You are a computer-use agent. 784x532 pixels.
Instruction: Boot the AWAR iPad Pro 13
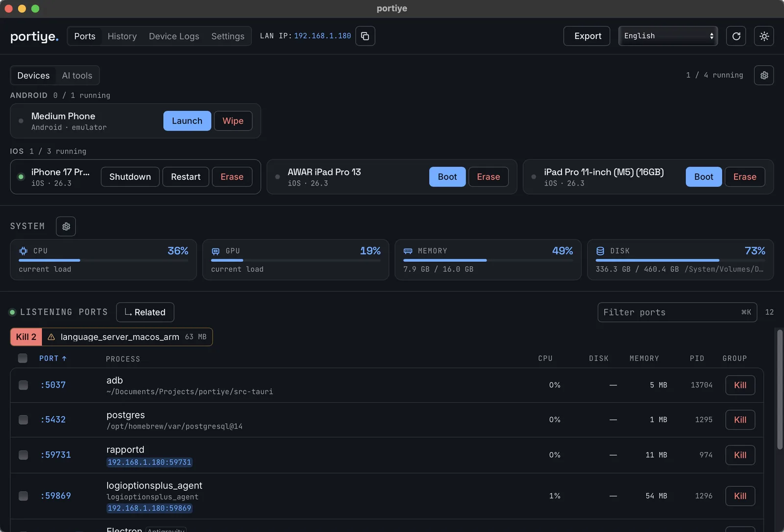click(x=447, y=177)
